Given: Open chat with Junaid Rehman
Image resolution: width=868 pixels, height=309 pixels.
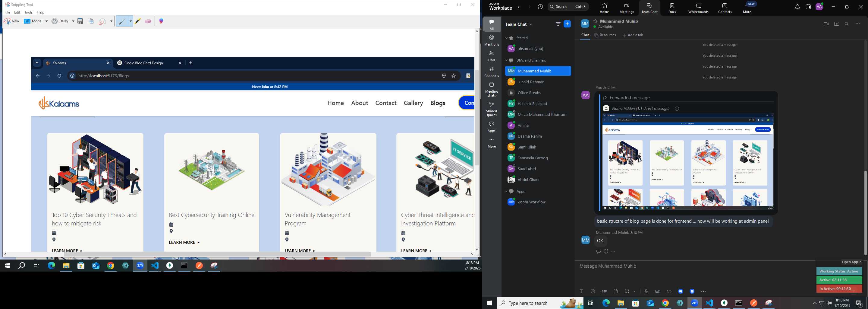Looking at the screenshot, I should pos(538,82).
